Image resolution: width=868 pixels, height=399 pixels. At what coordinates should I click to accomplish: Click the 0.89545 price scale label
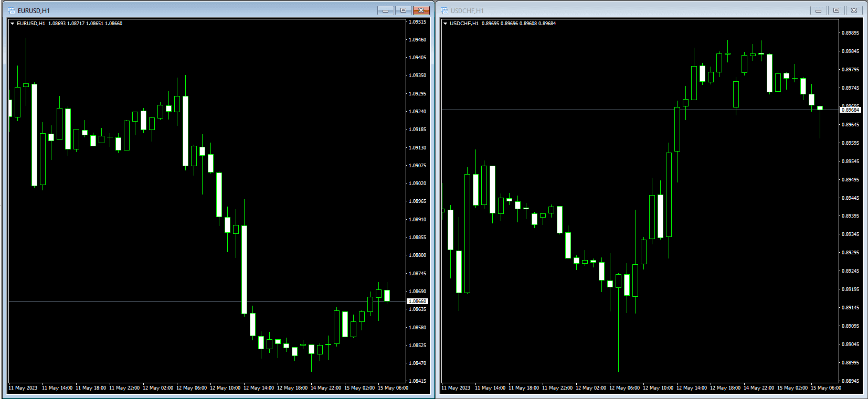coord(851,161)
